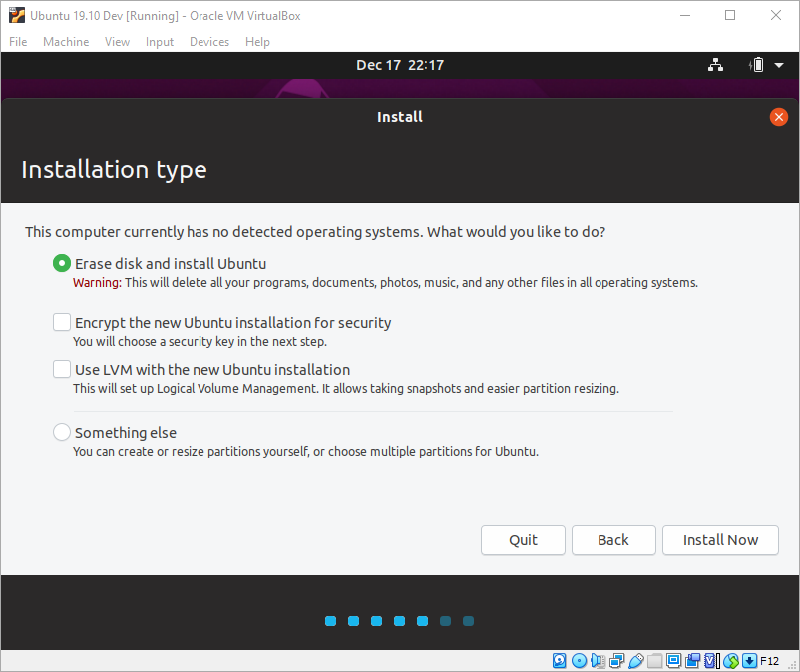Screen dimensions: 800x672
Task: Click the CPU virtualization V icon
Action: (x=712, y=661)
